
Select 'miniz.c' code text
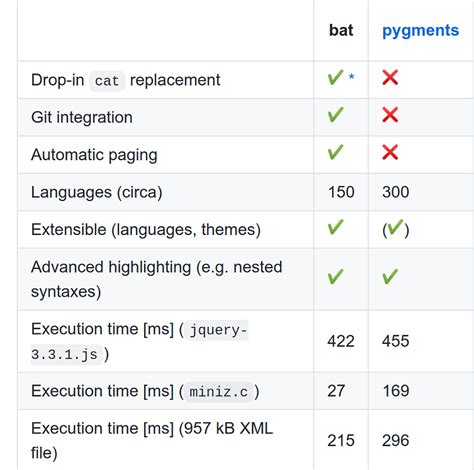[219, 392]
